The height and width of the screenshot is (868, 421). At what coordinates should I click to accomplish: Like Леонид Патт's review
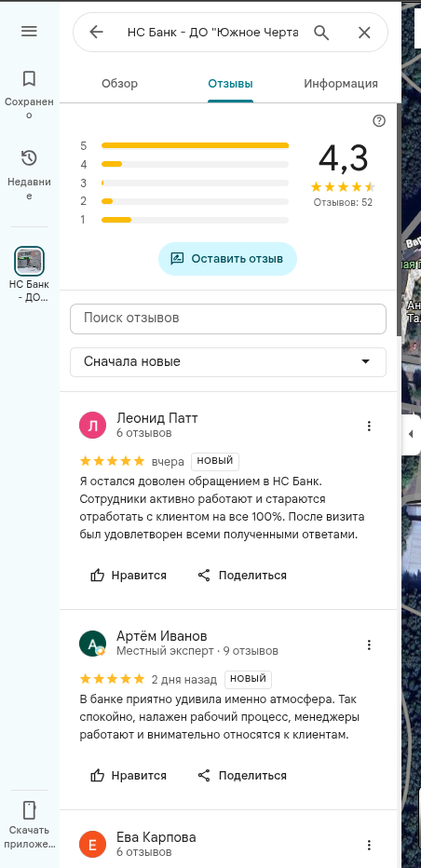128,576
